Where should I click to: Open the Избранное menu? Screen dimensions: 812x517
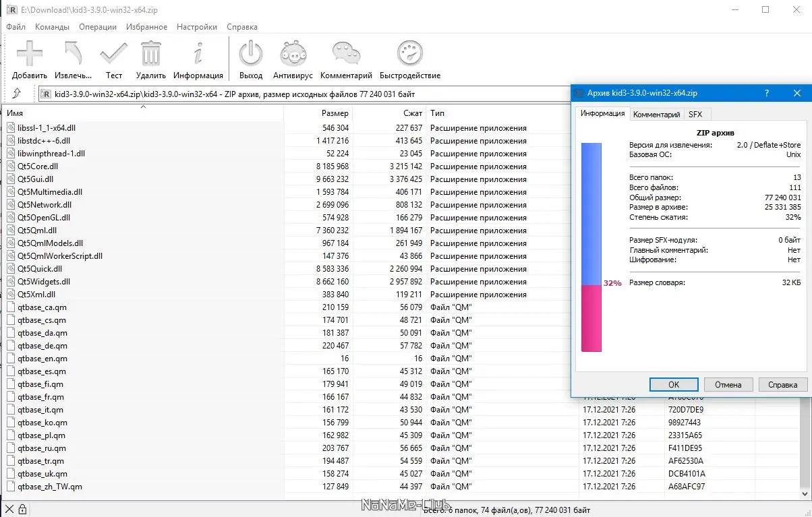(146, 27)
